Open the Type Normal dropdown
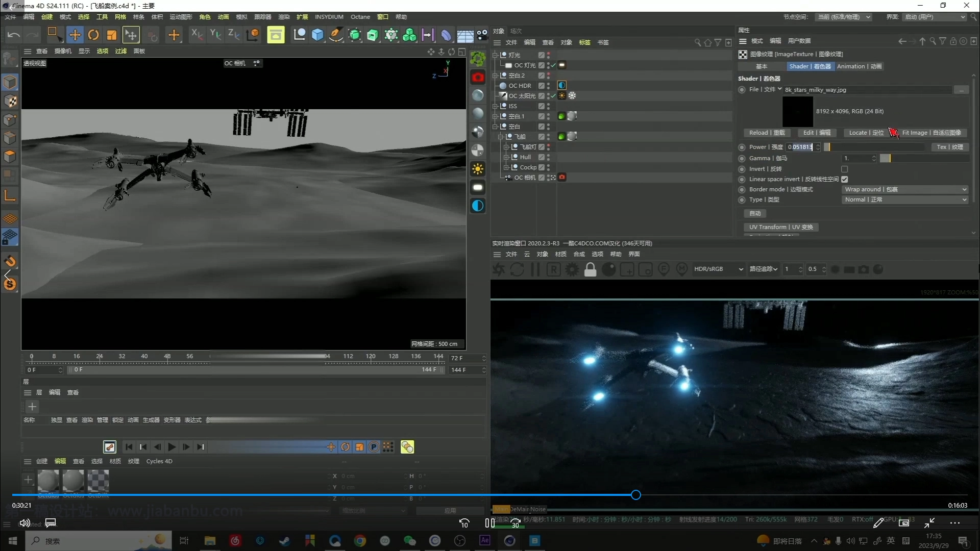The width and height of the screenshot is (980, 551). click(905, 199)
